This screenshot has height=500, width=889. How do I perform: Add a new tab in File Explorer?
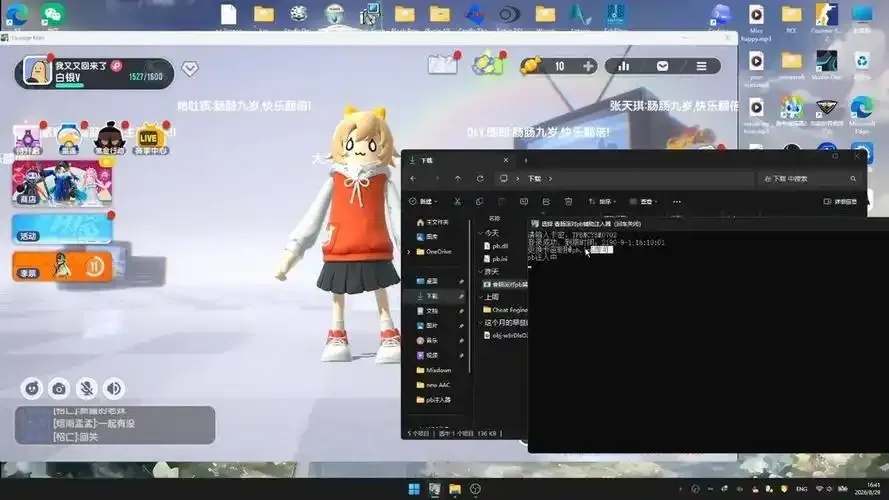tap(526, 160)
